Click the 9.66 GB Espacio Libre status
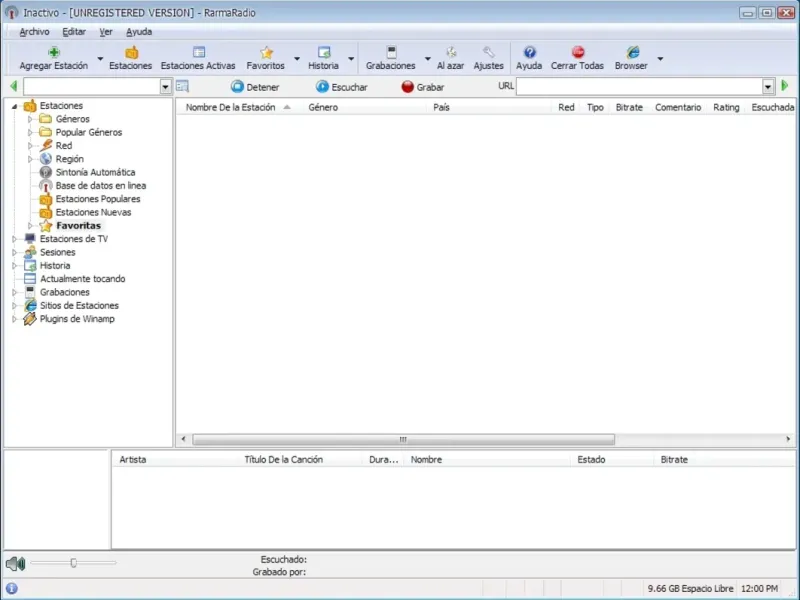The width and height of the screenshot is (800, 600). 690,589
